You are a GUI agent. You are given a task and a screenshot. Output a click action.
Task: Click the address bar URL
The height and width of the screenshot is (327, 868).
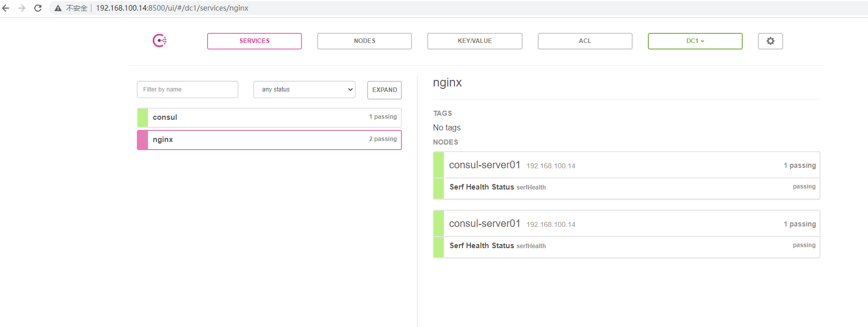tap(172, 8)
